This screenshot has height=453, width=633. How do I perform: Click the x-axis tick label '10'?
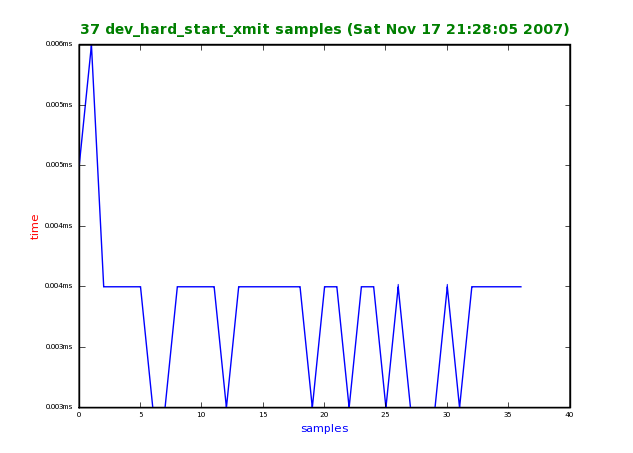coord(201,415)
